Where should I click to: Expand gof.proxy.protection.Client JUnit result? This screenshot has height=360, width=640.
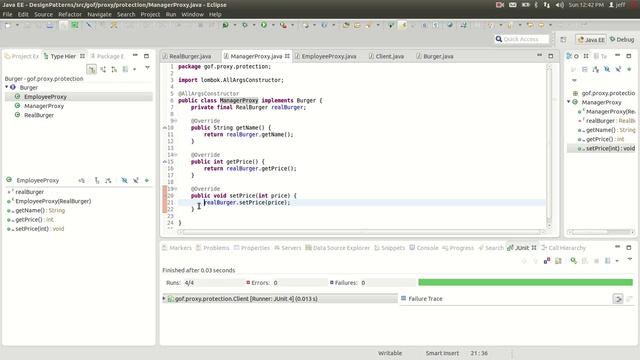click(164, 298)
